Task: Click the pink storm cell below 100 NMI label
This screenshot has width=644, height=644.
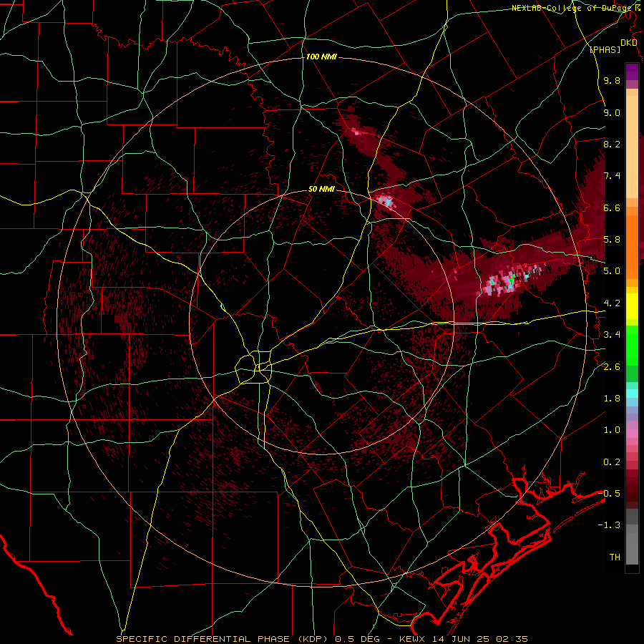Action: pos(356,132)
